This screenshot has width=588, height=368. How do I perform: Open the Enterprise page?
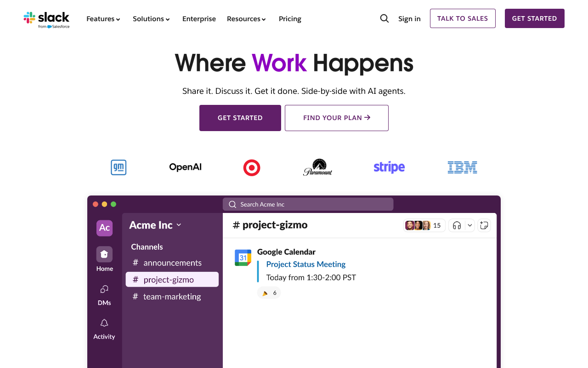(199, 19)
